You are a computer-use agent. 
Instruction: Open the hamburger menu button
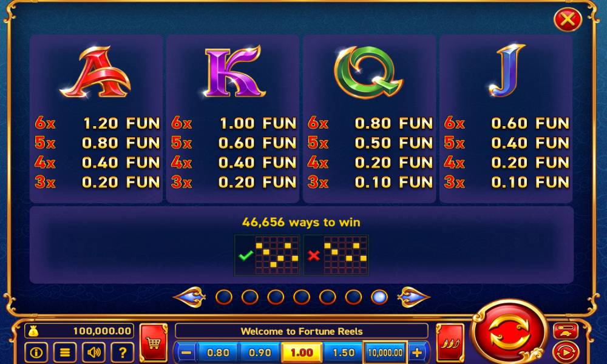65,352
